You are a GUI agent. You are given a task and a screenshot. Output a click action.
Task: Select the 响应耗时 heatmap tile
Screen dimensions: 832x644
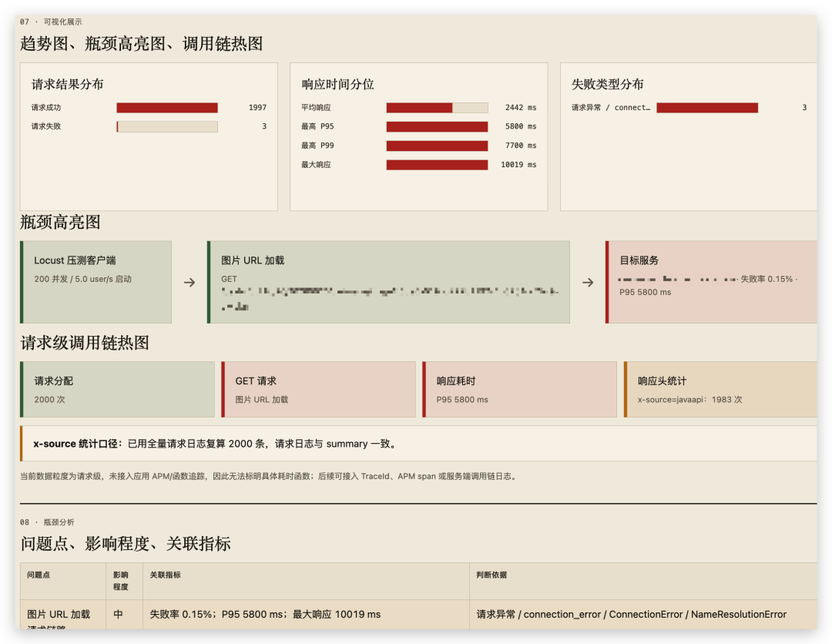519,389
